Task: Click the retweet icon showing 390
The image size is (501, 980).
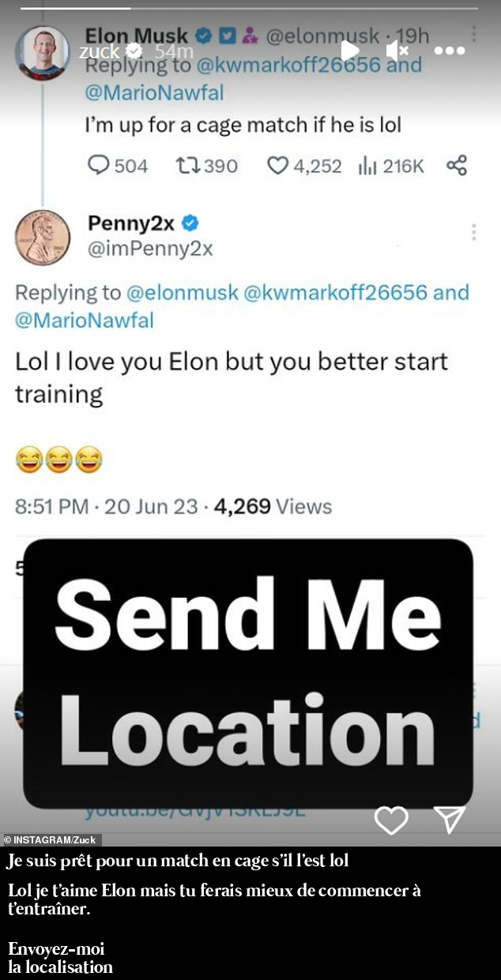Action: (187, 166)
